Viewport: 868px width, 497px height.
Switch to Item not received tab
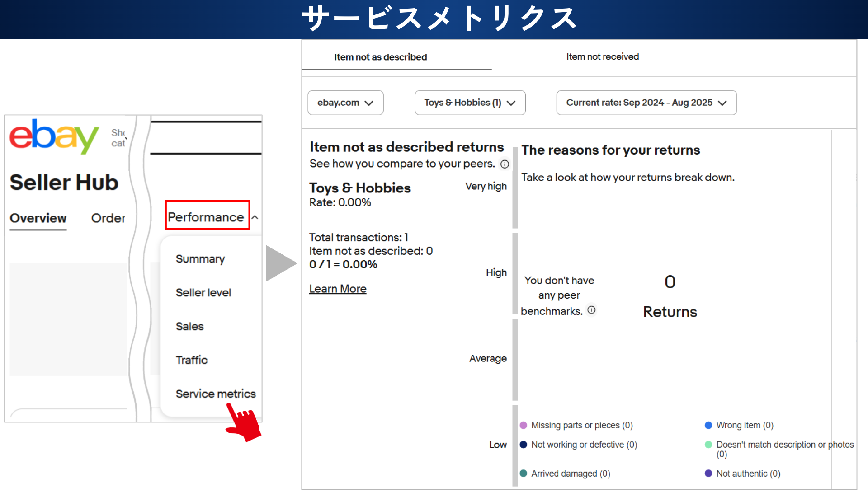tap(602, 57)
